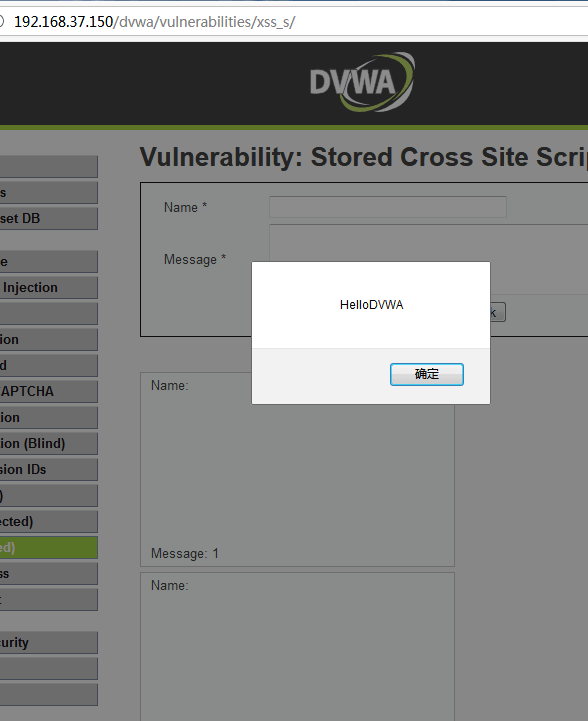Open the sidebar item ending in 'ected)'
This screenshot has width=588, height=721.
pyautogui.click(x=49, y=521)
